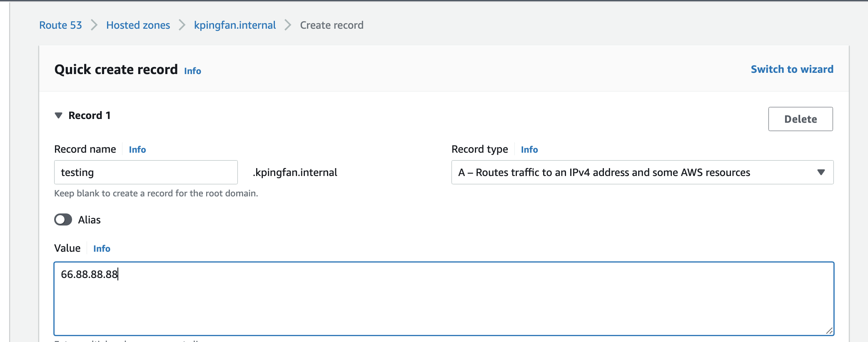Click Record type dropdown arrow icon
Viewport: 868px width, 342px height.
pyautogui.click(x=821, y=172)
